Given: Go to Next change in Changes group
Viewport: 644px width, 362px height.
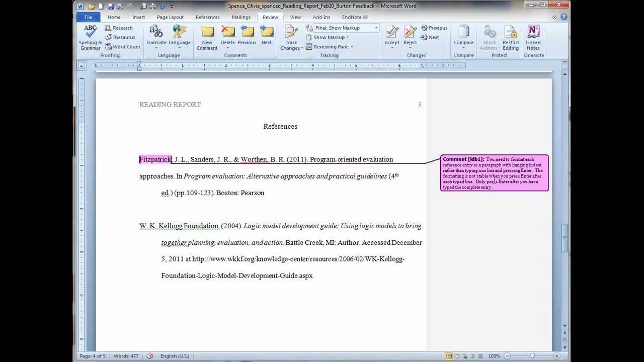Looking at the screenshot, I should (430, 37).
